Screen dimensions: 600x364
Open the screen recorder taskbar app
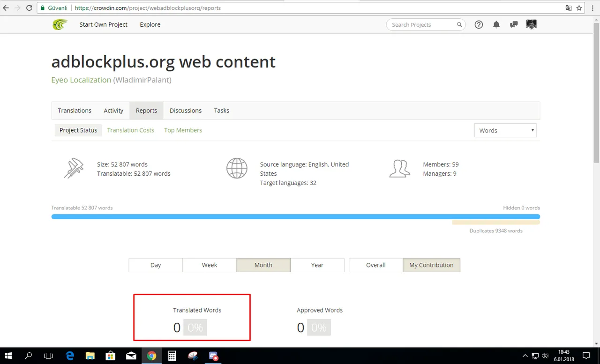(x=213, y=356)
